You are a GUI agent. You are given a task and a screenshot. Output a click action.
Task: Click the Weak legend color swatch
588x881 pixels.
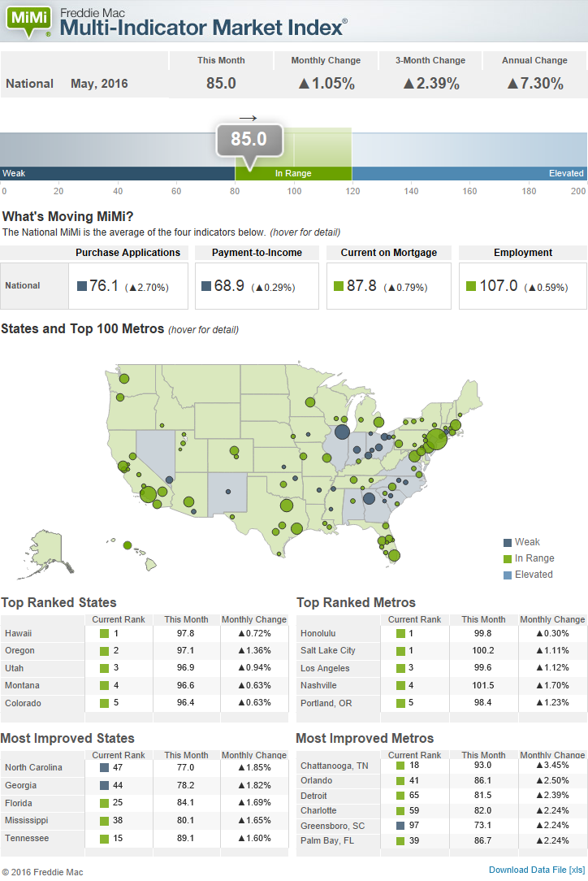click(x=508, y=542)
